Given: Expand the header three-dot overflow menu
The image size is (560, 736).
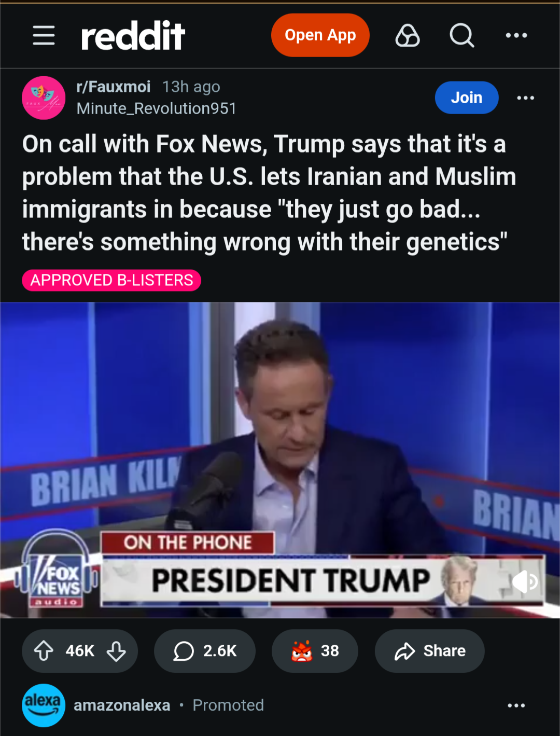Looking at the screenshot, I should coord(516,35).
